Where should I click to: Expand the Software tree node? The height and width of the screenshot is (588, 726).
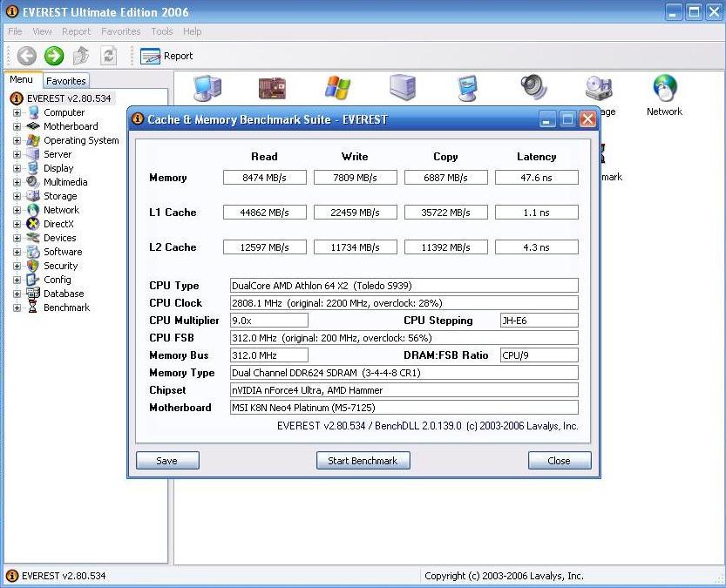point(17,252)
